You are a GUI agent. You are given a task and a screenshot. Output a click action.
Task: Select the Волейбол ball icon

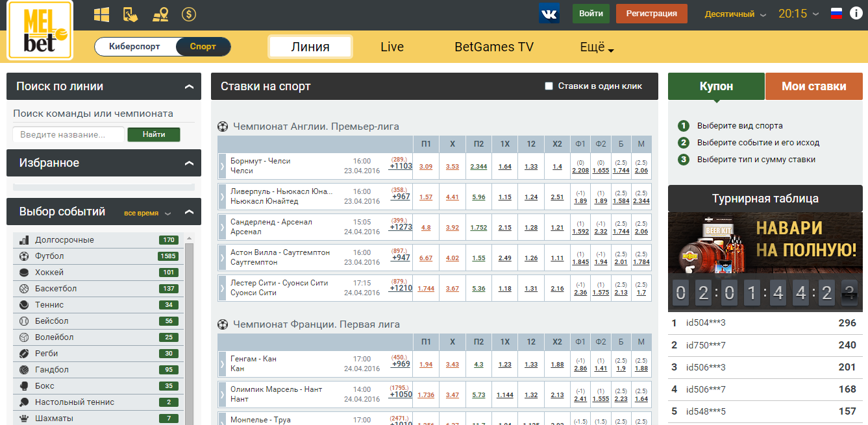(24, 337)
